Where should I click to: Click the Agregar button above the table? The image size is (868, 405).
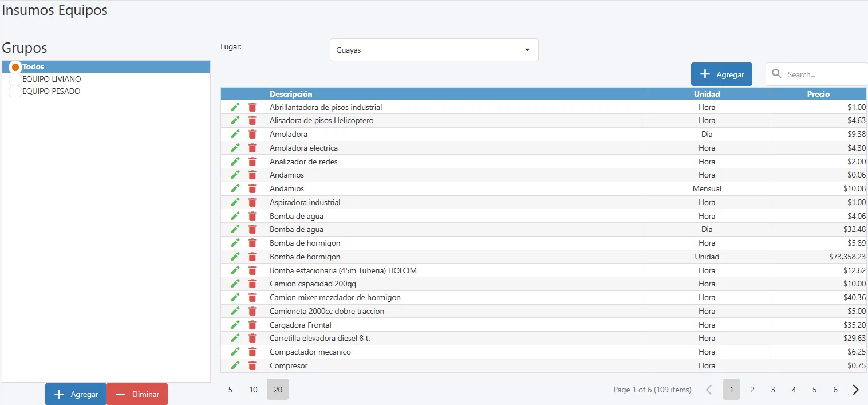coord(721,74)
